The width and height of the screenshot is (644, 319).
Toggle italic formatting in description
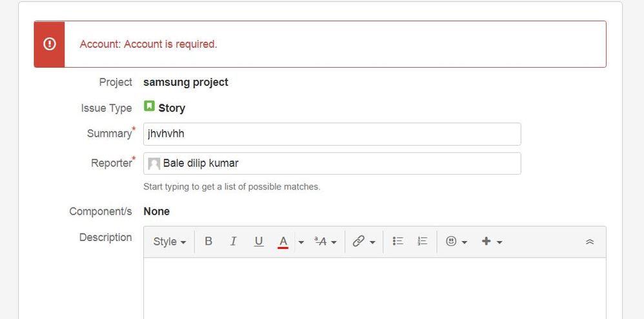(x=234, y=242)
